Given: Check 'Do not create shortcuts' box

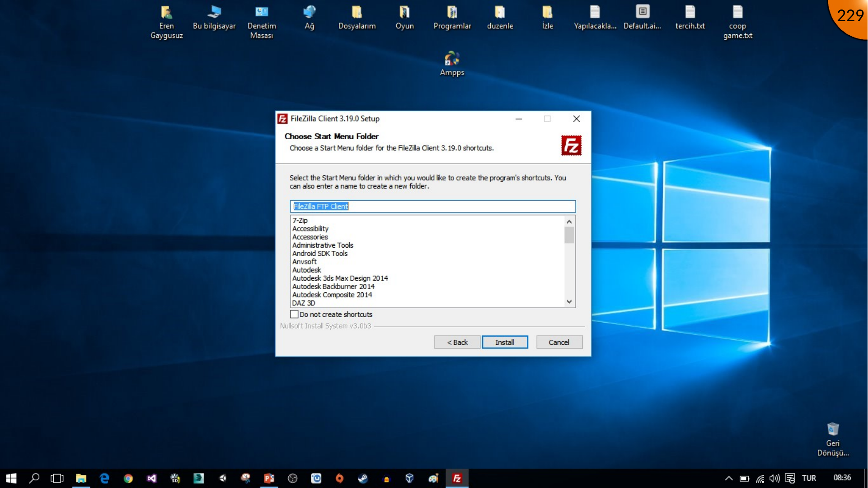Looking at the screenshot, I should (x=294, y=314).
